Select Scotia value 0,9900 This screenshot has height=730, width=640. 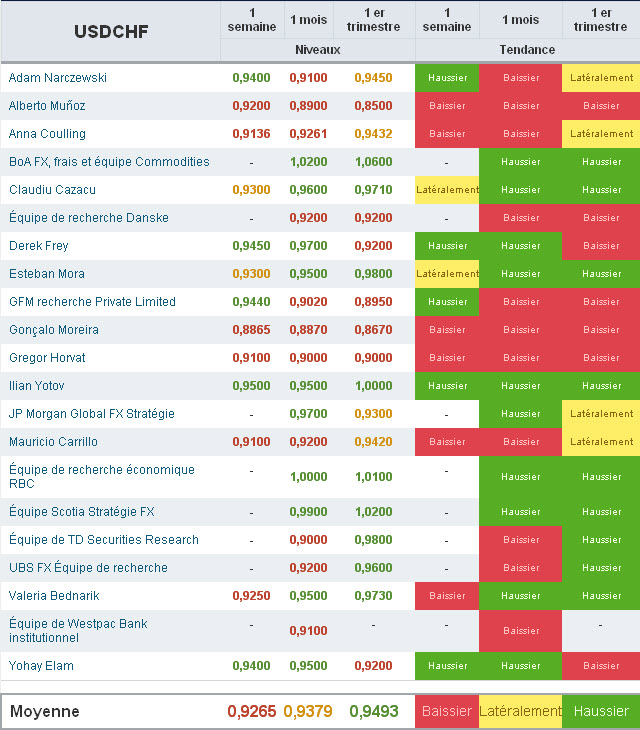click(x=308, y=512)
